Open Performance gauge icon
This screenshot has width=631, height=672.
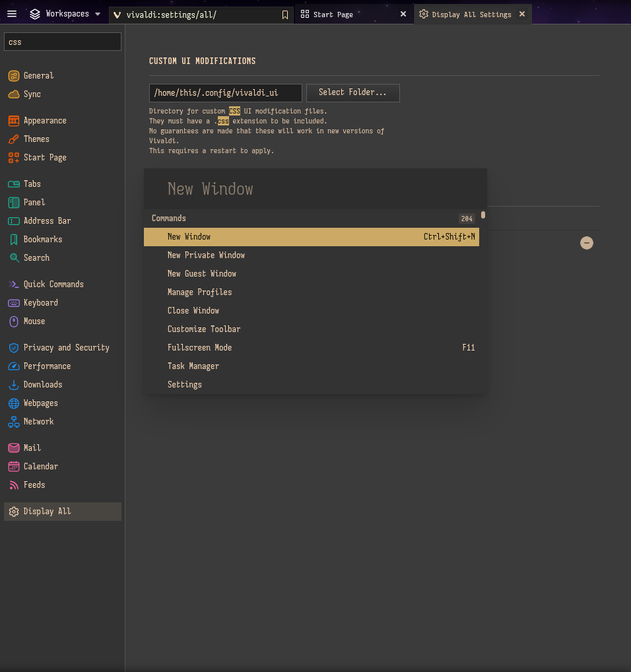[x=14, y=366]
